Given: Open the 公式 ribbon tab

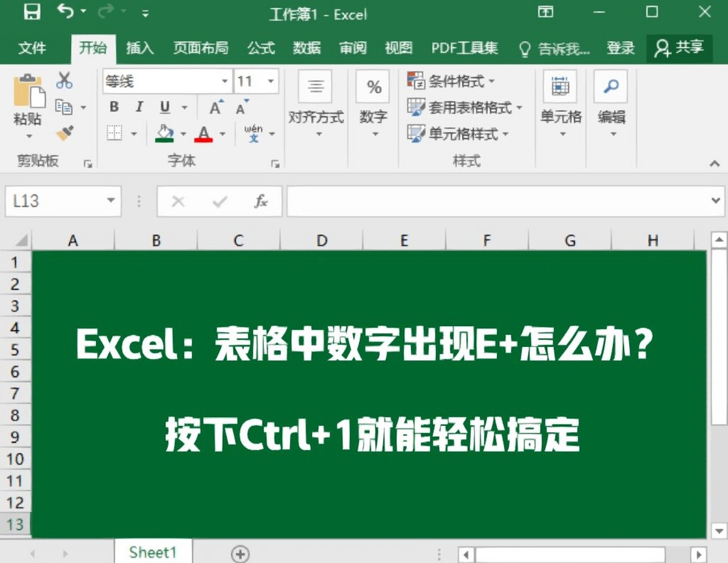Looking at the screenshot, I should (x=261, y=48).
